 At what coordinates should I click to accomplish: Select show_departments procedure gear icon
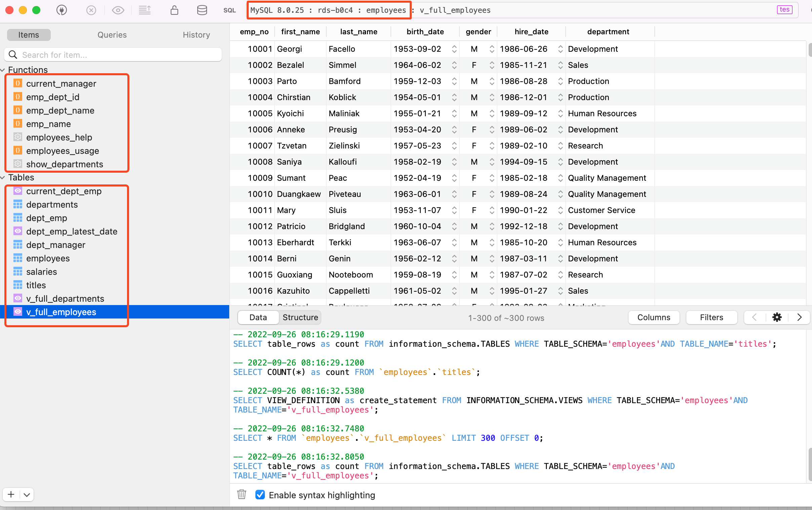click(17, 164)
